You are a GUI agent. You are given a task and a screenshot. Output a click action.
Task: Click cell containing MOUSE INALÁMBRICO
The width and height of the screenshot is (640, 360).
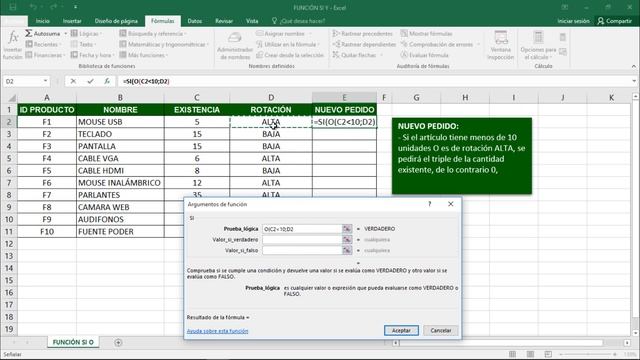click(120, 183)
